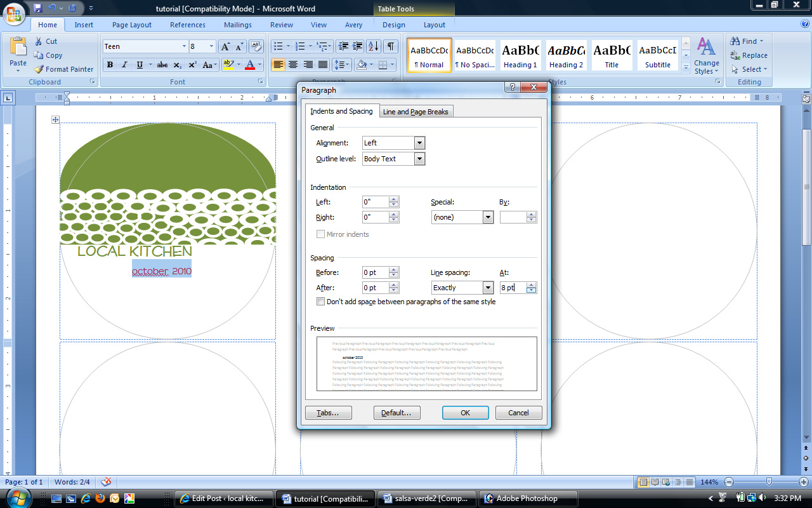812x508 pixels.
Task: Click the Bullets list icon
Action: (x=277, y=46)
